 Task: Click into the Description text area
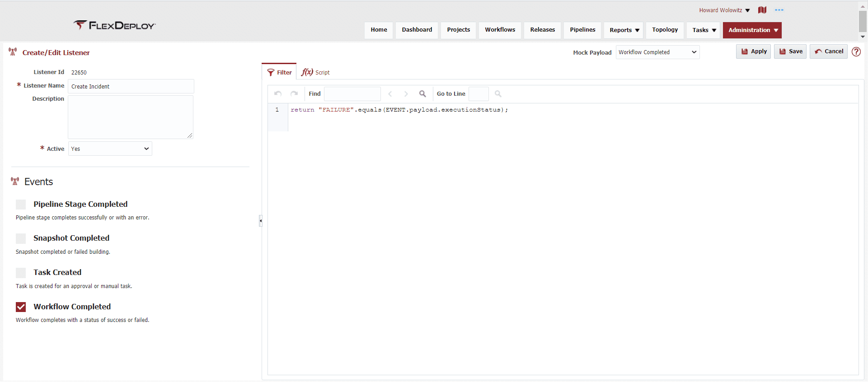pos(131,117)
